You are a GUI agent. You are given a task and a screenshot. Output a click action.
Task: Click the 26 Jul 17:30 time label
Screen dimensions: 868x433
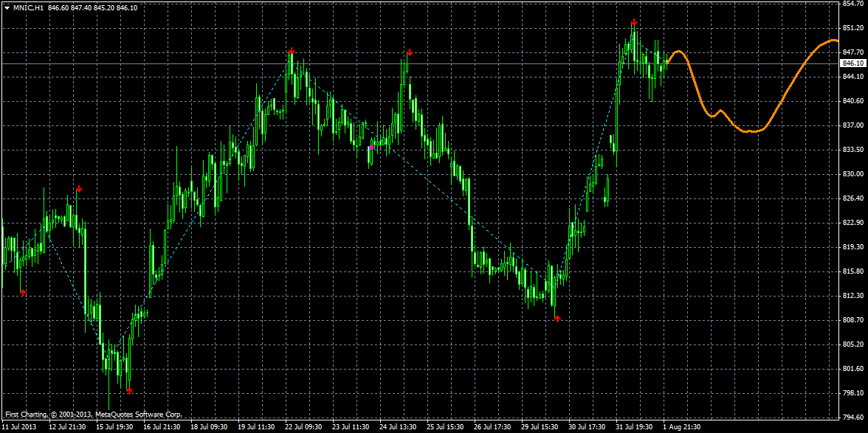pos(494,427)
